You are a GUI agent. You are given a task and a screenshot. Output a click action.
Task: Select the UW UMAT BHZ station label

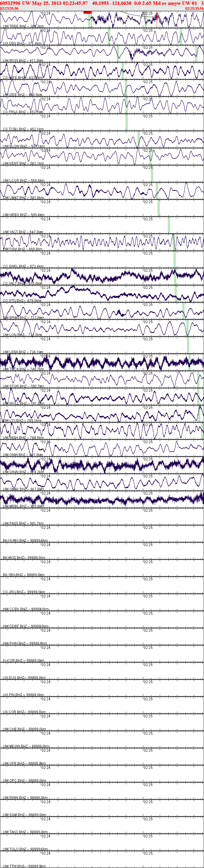(x=24, y=198)
